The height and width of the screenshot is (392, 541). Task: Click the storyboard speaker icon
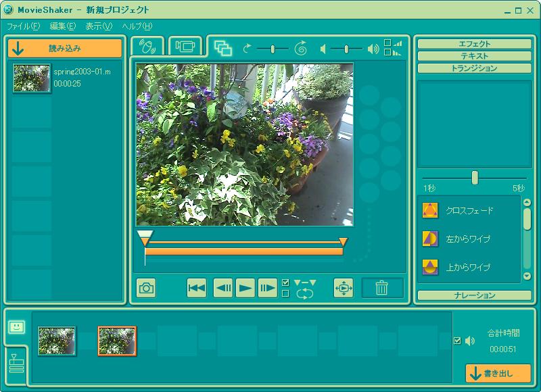469,341
